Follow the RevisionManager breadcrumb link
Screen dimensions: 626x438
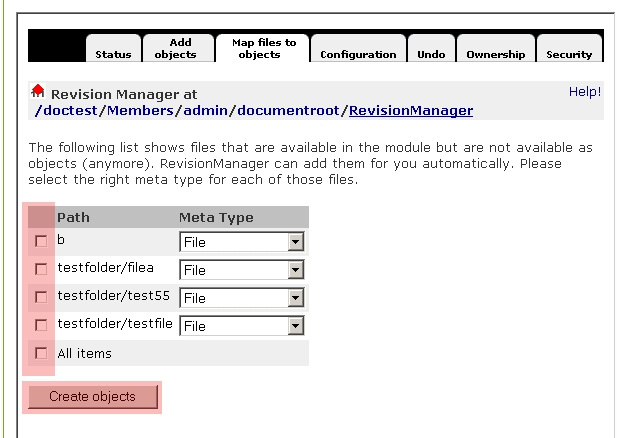tap(410, 110)
